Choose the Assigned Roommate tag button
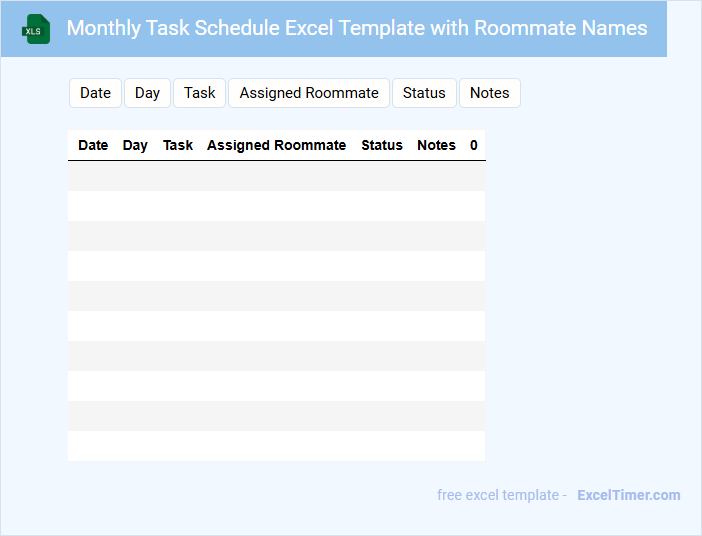Image resolution: width=702 pixels, height=536 pixels. click(309, 93)
